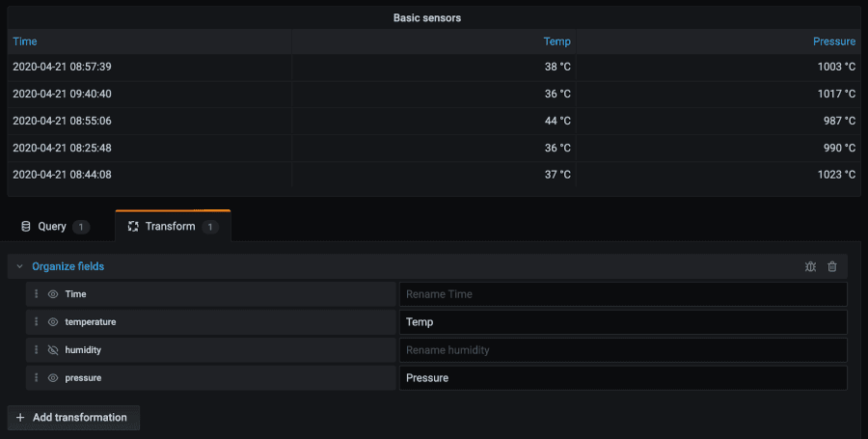Viewport: 868px width, 439px height.
Task: Click the debug bug icon for Organize fields
Action: pyautogui.click(x=810, y=266)
